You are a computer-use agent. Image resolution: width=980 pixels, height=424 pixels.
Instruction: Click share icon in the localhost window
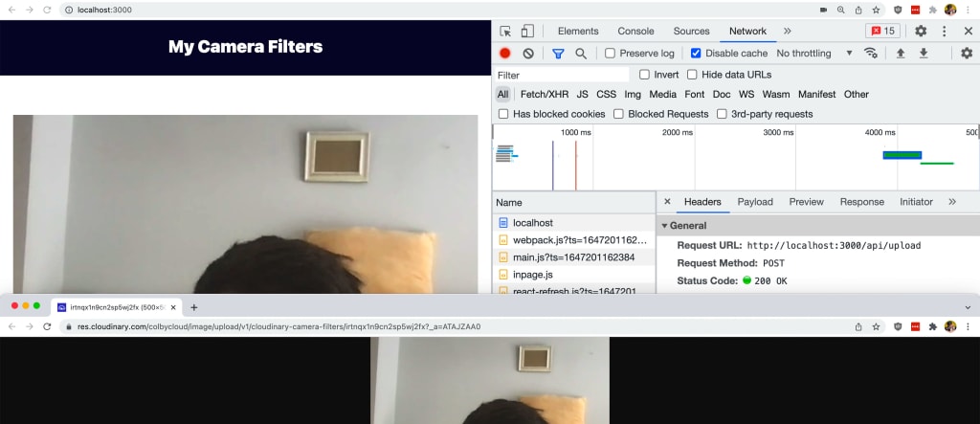(858, 10)
